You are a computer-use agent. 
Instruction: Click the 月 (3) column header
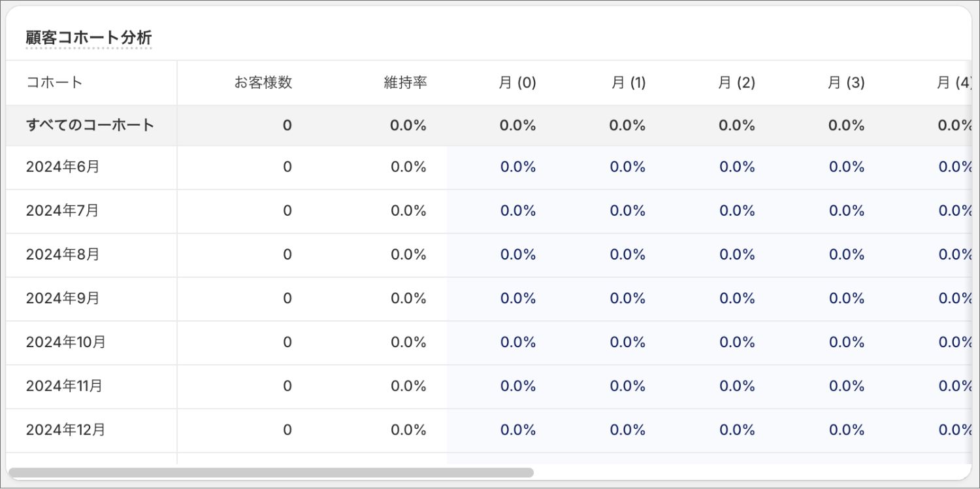coord(846,82)
